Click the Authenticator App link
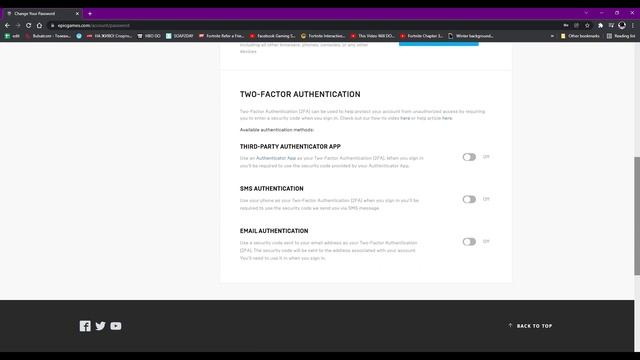The image size is (640, 360). [x=276, y=158]
